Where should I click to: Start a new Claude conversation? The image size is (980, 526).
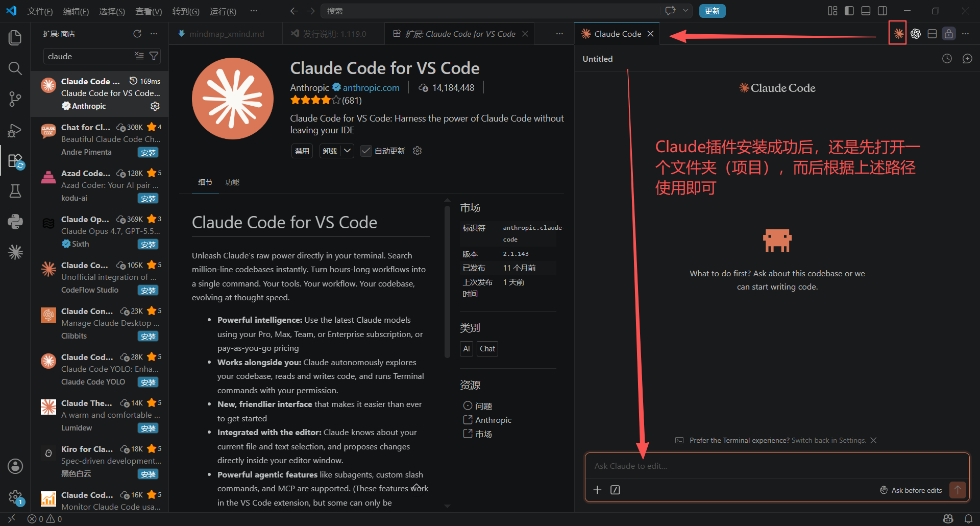pyautogui.click(x=967, y=59)
